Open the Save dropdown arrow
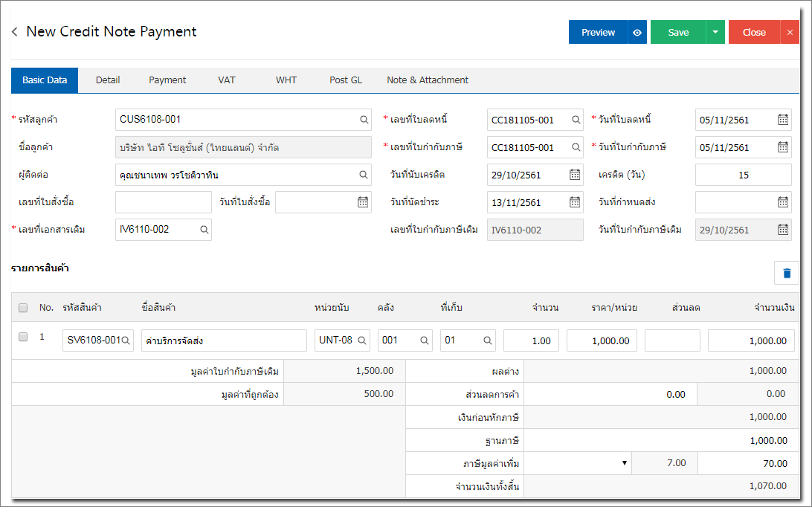The height and width of the screenshot is (507, 812). [715, 32]
